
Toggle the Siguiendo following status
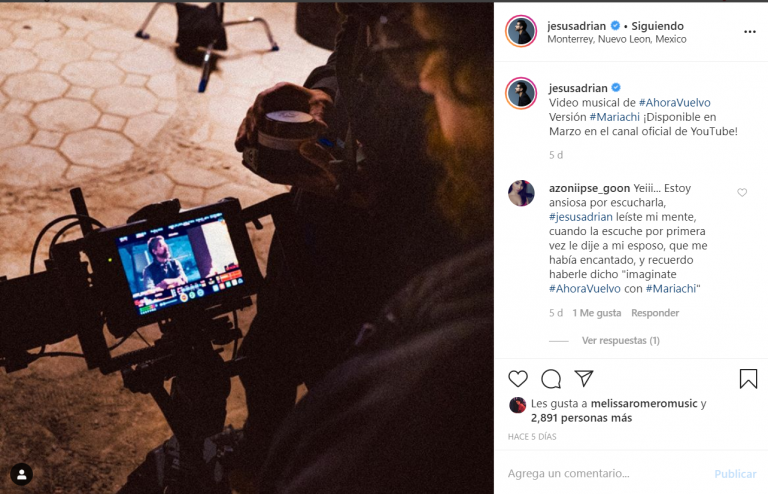(x=657, y=26)
